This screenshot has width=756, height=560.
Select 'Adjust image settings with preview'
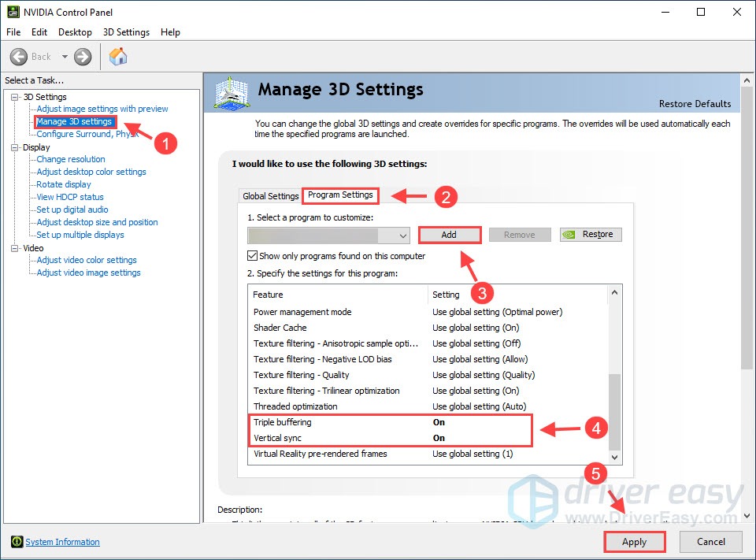(102, 109)
